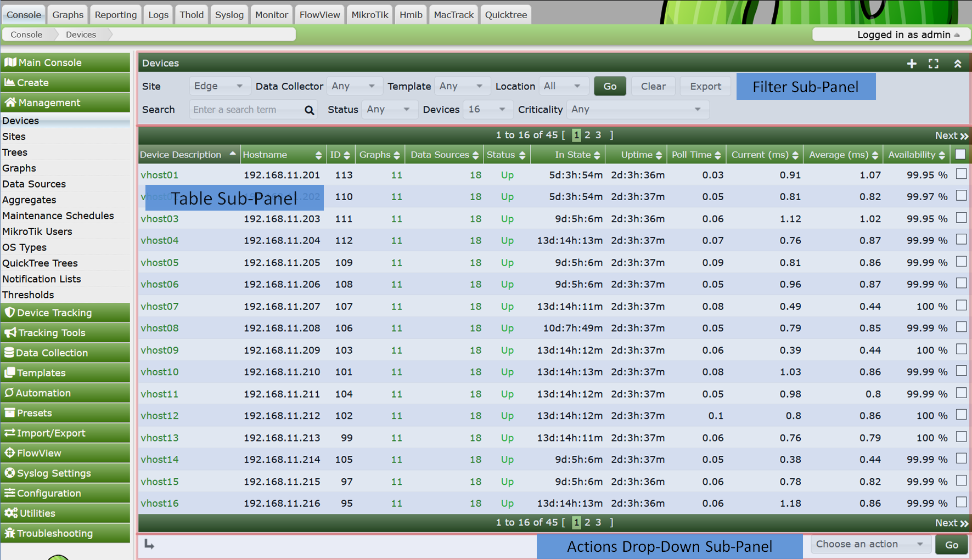Screen dimensions: 972x560
Task: Select the checkbox for the vhost16 row
Action: [960, 502]
